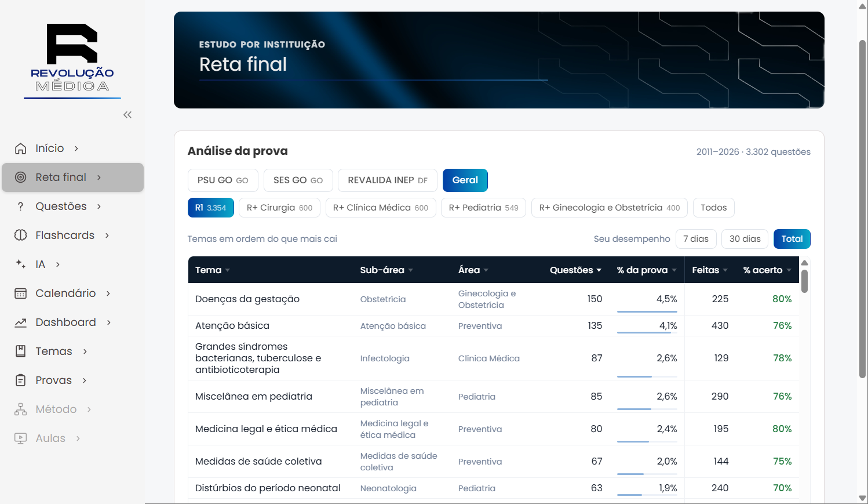Expand the Reta final submenu chevron
868x504 pixels.
click(99, 177)
